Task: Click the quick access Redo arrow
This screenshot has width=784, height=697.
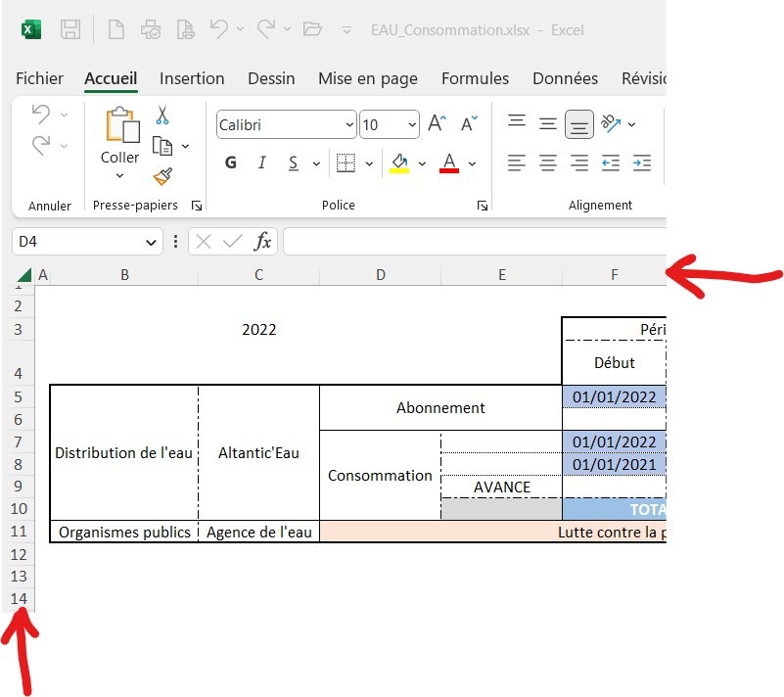Action: pos(265,29)
